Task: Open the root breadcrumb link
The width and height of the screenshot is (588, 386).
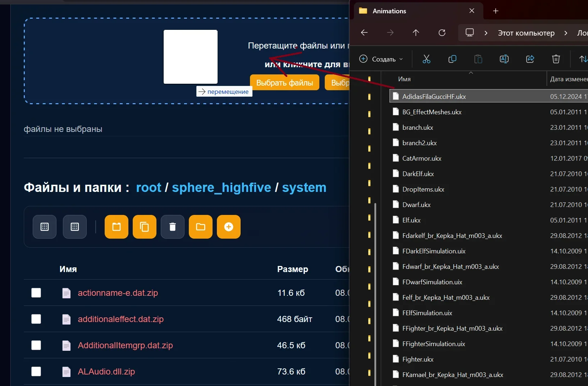Action: [149, 188]
